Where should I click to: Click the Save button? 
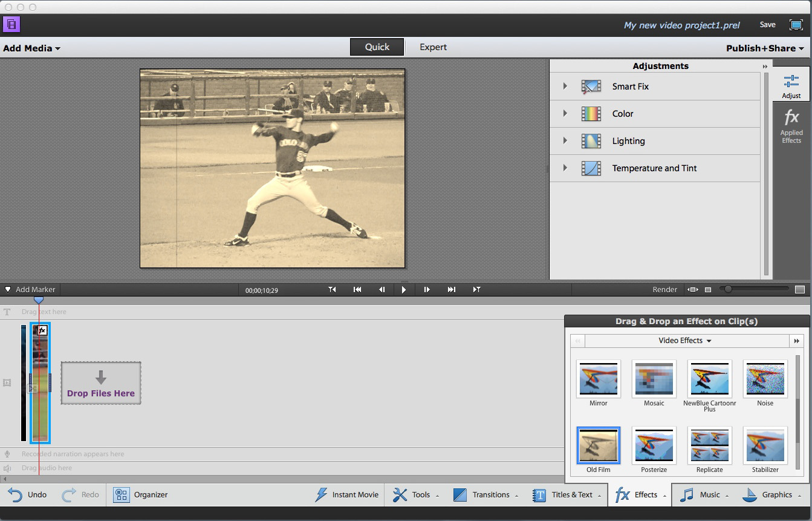pyautogui.click(x=767, y=25)
